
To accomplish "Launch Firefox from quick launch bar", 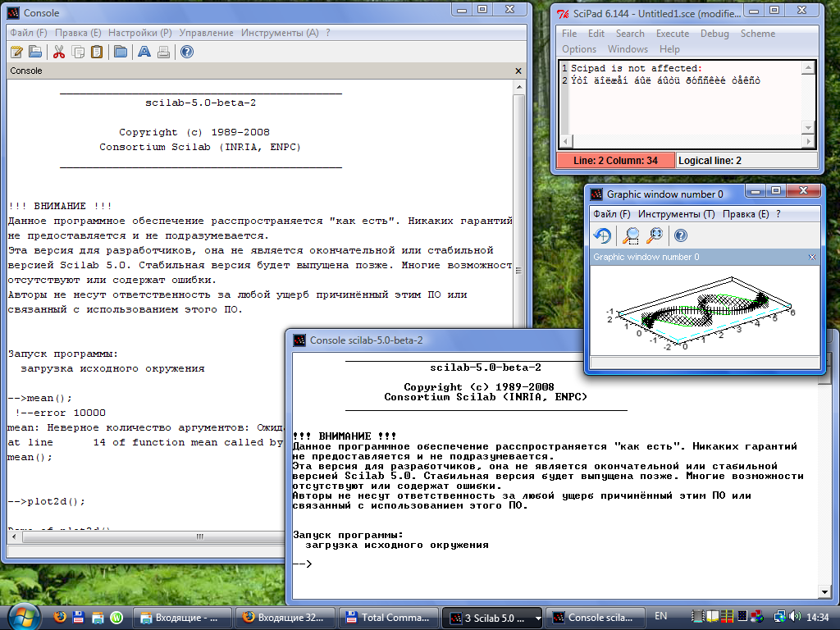I will (60, 617).
